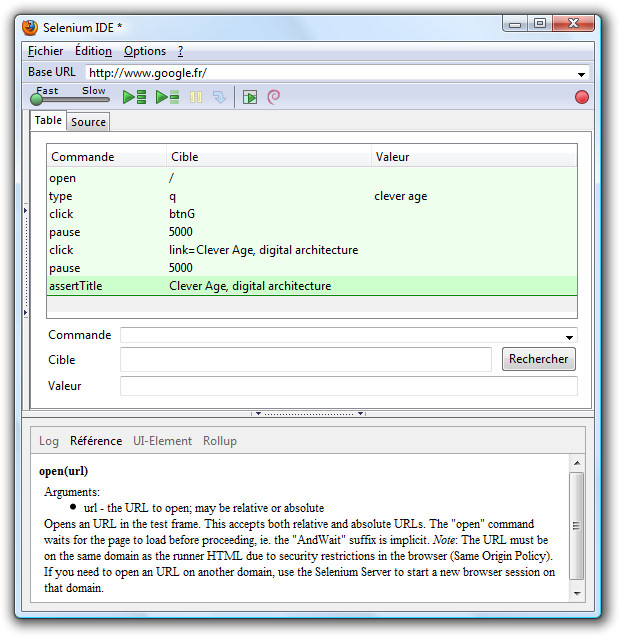
Task: Expand the Commande combo box arrow
Action: point(570,337)
